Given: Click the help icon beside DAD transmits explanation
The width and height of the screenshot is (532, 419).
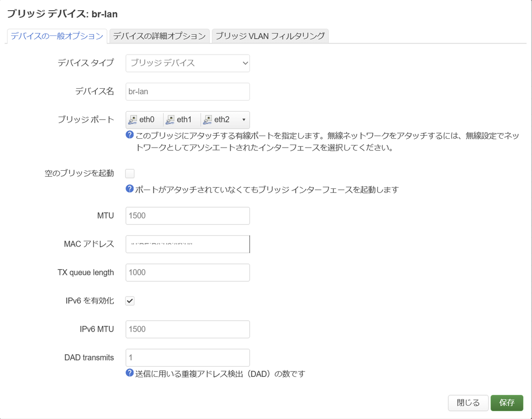Looking at the screenshot, I should pos(129,373).
